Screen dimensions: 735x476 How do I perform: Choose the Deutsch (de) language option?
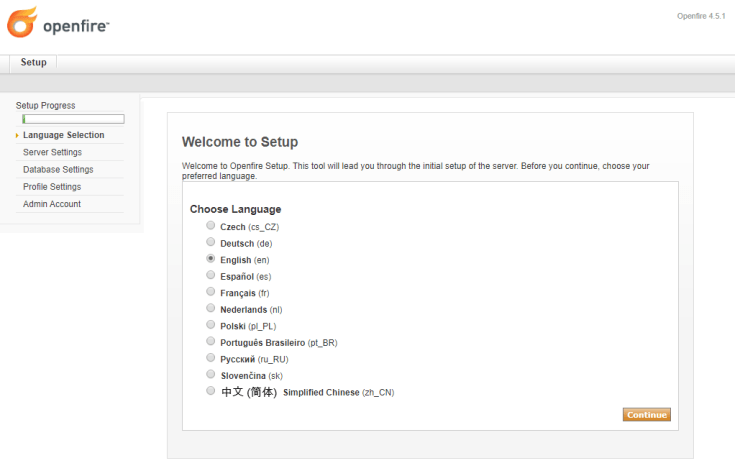(x=210, y=242)
